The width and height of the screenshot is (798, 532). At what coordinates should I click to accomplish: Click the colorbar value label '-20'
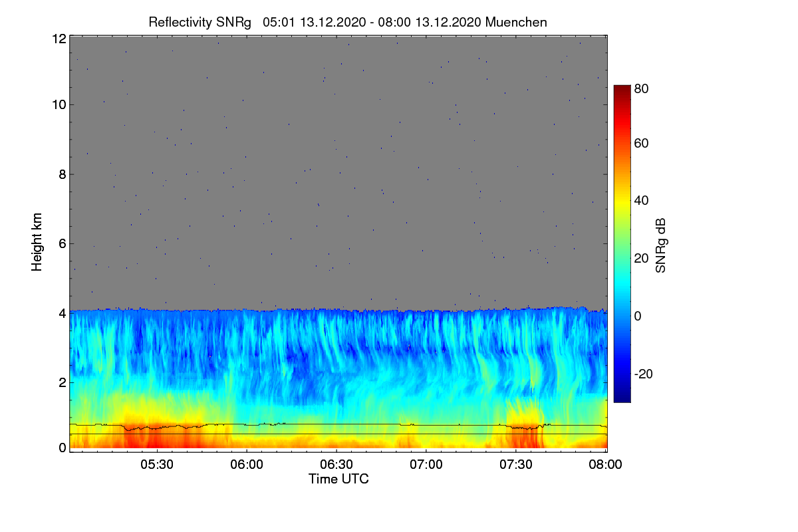click(x=643, y=374)
